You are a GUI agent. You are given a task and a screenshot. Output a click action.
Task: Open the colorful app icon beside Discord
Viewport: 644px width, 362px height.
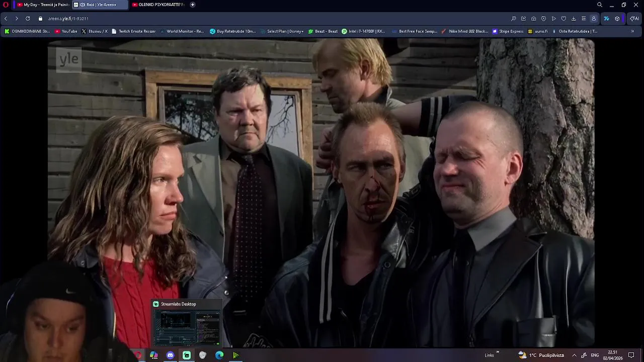[x=154, y=355]
